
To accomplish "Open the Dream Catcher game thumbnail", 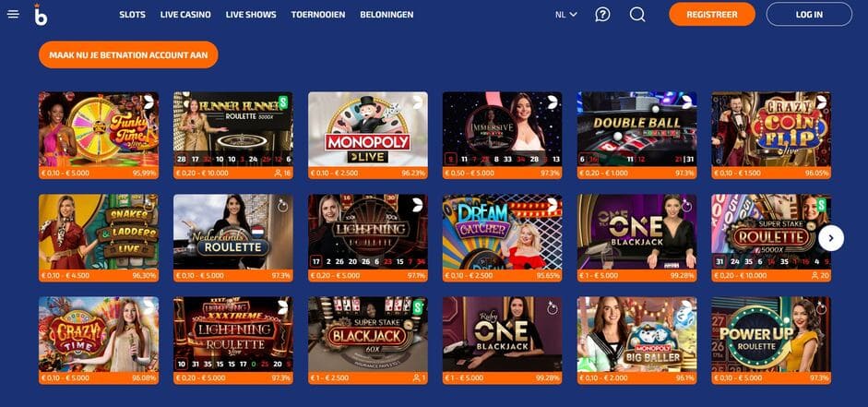I will pyautogui.click(x=503, y=238).
